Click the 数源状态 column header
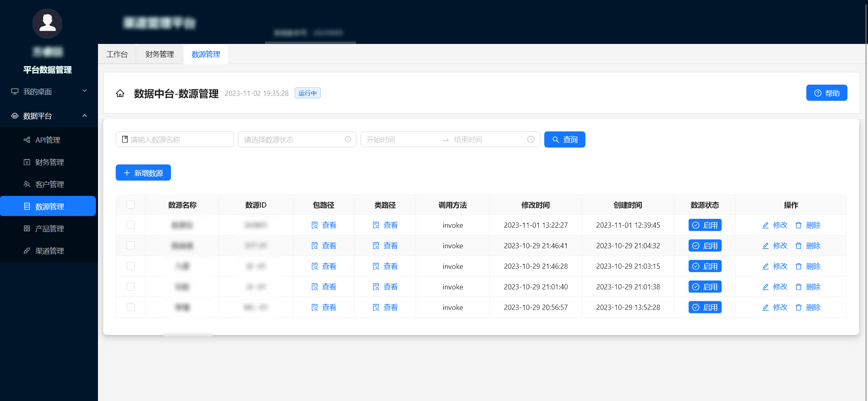This screenshot has height=401, width=868. [x=705, y=205]
